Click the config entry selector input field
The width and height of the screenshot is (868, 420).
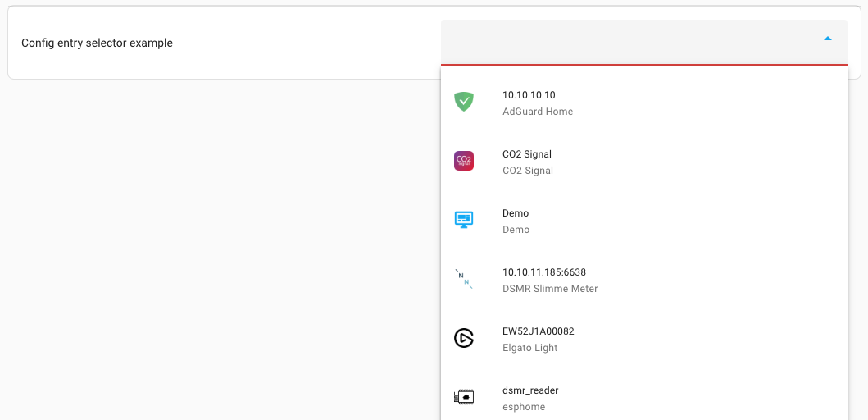(623, 42)
